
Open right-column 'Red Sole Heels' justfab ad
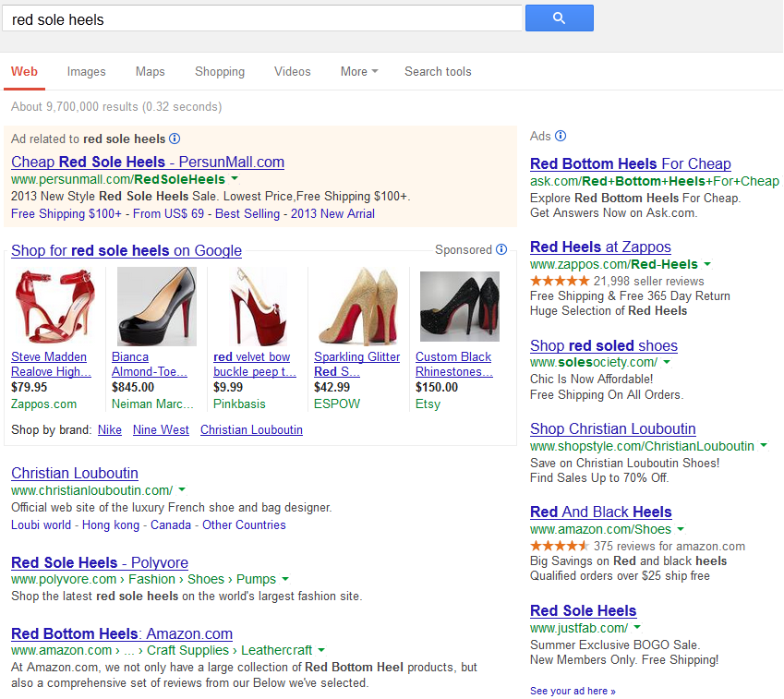583,610
